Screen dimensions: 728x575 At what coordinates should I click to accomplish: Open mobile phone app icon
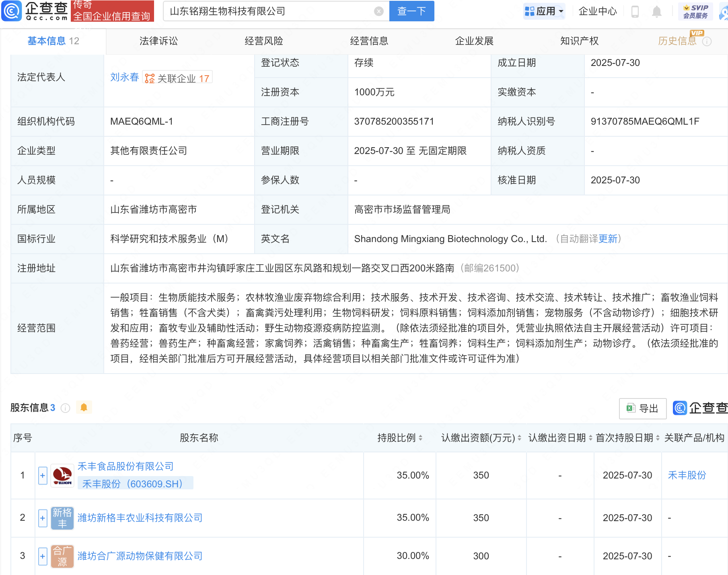point(635,11)
